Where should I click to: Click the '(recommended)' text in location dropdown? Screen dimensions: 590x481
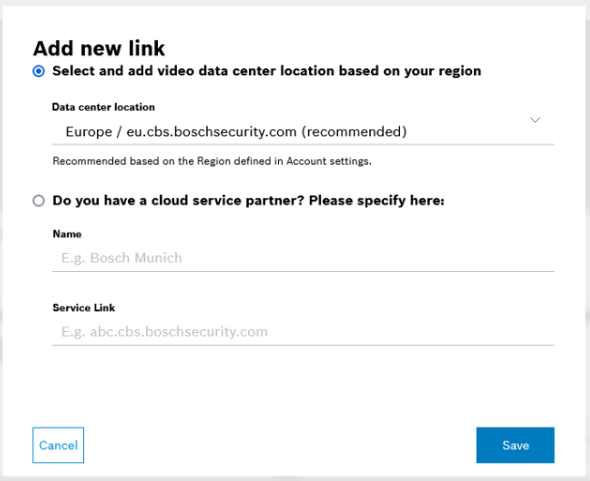pyautogui.click(x=354, y=132)
